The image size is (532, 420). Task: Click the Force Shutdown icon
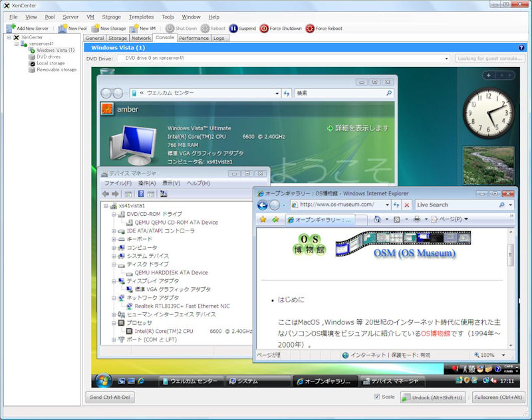click(264, 29)
